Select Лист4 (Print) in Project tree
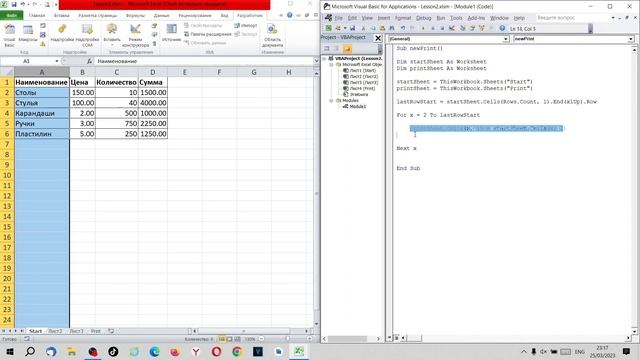Viewport: 640px width, 360px height. click(359, 89)
